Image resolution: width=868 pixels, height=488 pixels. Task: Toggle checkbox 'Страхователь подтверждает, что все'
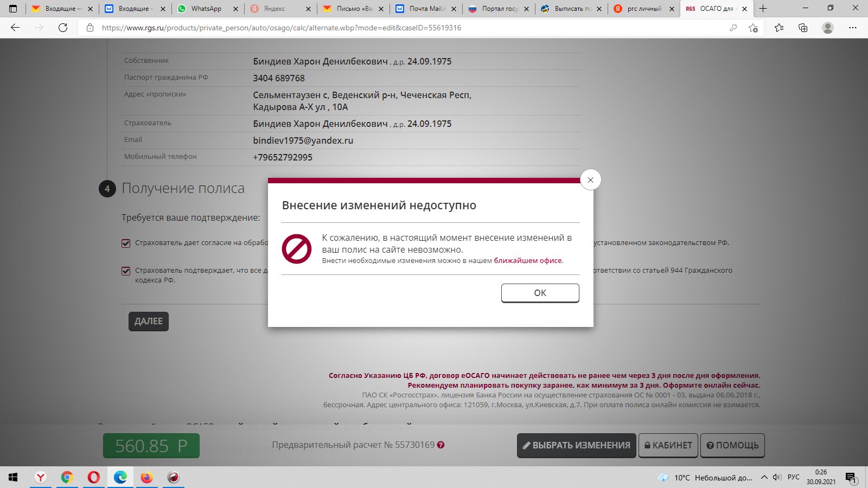[x=126, y=271]
